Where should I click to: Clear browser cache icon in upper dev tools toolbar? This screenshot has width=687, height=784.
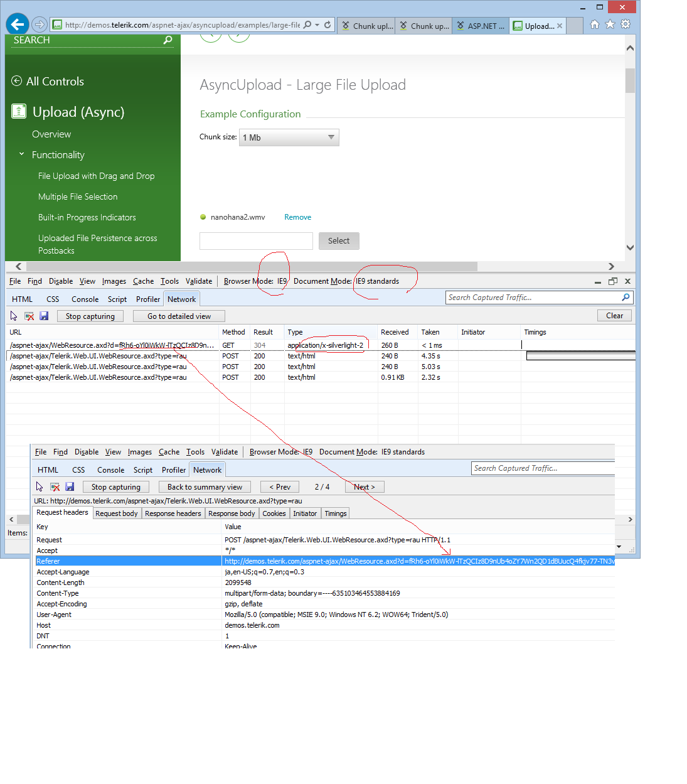click(x=29, y=316)
